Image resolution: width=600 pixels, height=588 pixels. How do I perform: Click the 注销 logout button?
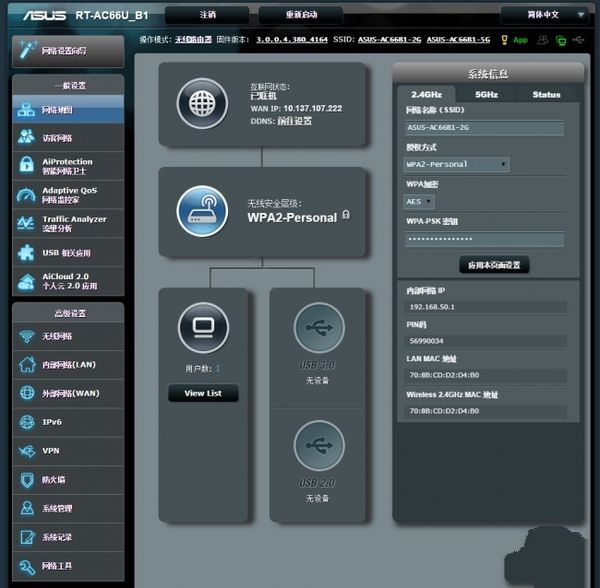pyautogui.click(x=208, y=15)
